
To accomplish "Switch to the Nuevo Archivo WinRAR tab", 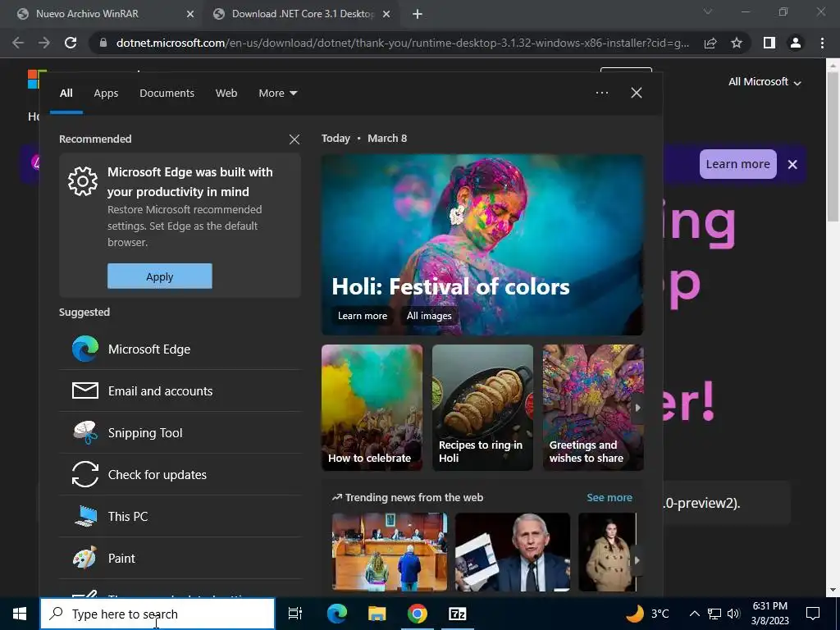I will tap(103, 14).
